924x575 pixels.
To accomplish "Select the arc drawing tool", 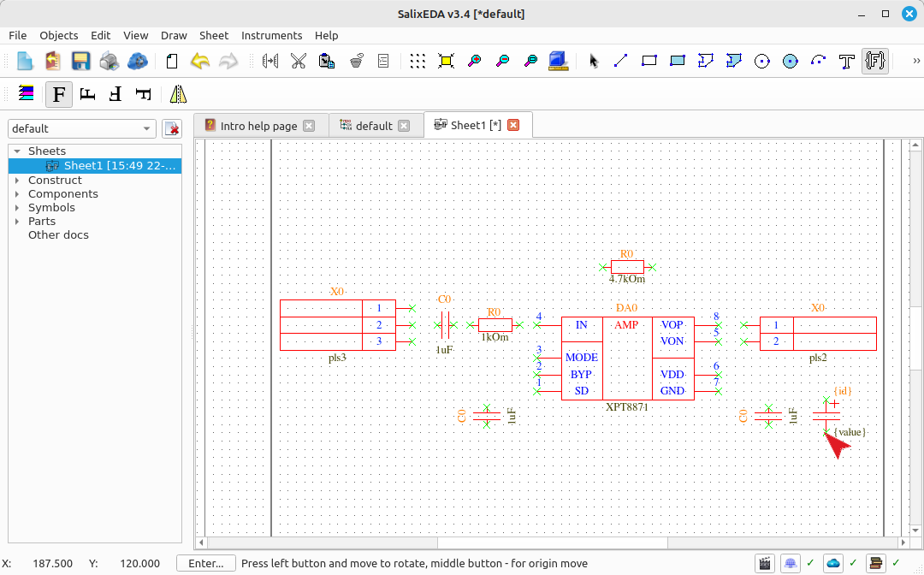I will 819,61.
